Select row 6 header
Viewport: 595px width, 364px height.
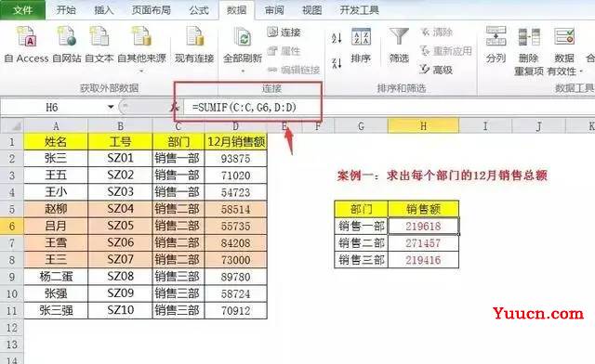pyautogui.click(x=12, y=227)
